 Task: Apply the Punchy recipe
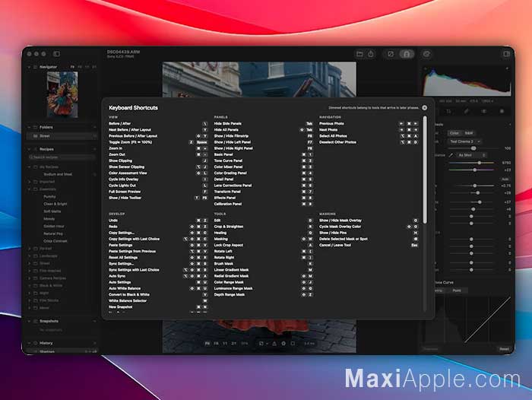point(49,197)
